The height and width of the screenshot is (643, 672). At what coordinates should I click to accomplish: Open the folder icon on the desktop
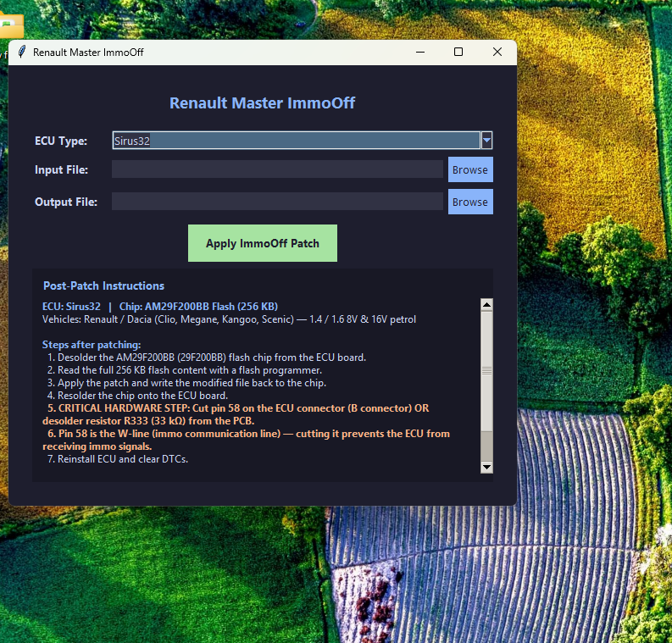click(11, 25)
